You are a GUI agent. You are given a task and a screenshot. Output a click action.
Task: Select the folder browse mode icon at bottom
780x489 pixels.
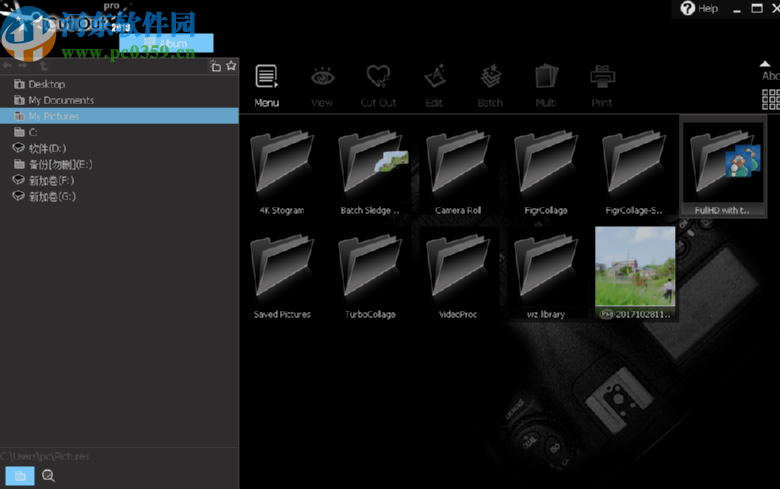click(x=20, y=476)
